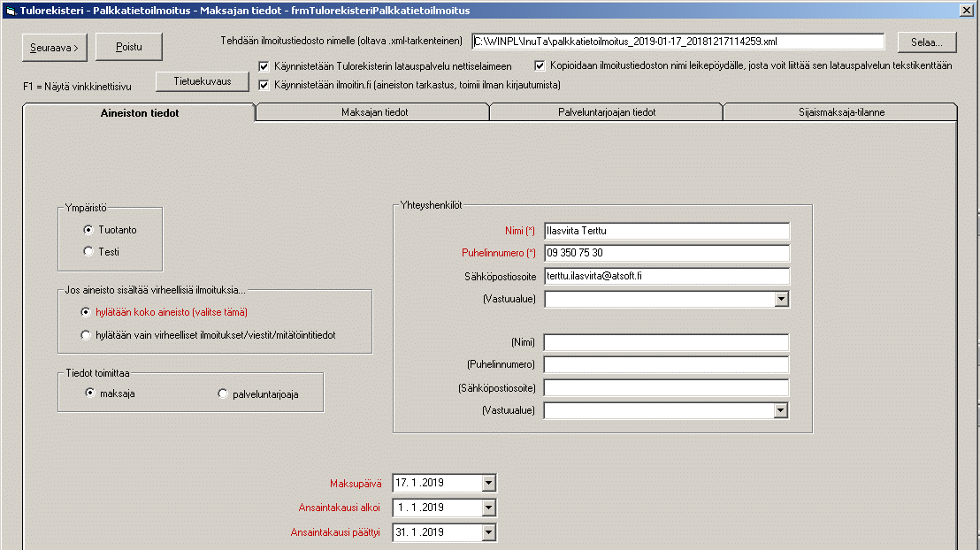The width and height of the screenshot is (980, 550).
Task: Choose palveluntarjoaja as data sender
Action: click(x=223, y=393)
